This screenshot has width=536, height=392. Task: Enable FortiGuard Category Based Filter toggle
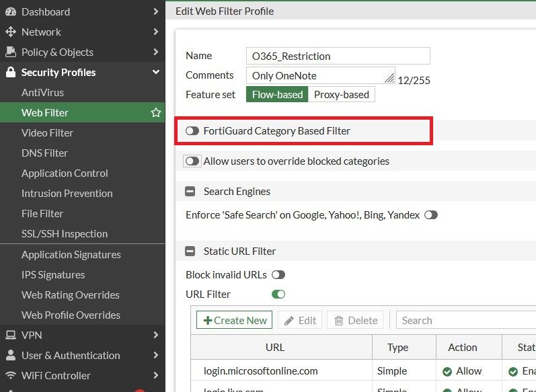[192, 131]
